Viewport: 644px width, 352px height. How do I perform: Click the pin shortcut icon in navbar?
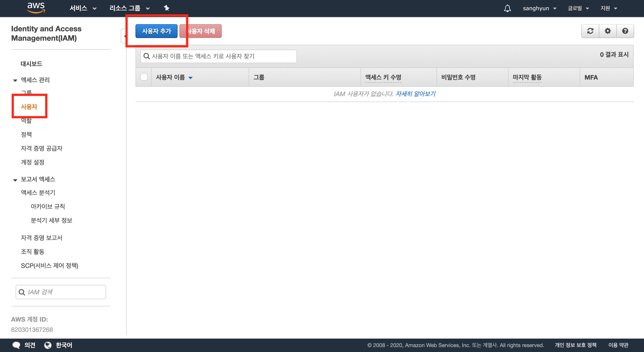pos(167,8)
